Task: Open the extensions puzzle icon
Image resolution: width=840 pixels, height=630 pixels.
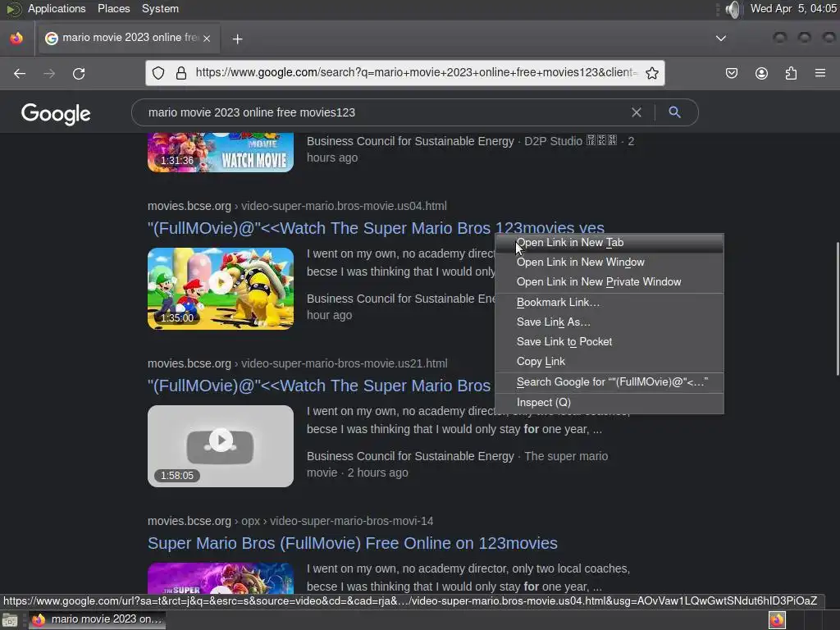Action: (x=791, y=73)
